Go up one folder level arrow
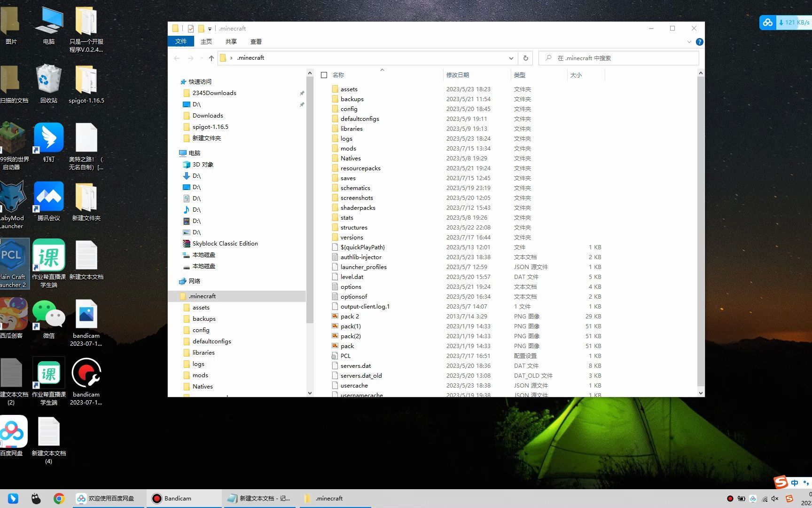Screen dimensions: 812x508 point(211,58)
